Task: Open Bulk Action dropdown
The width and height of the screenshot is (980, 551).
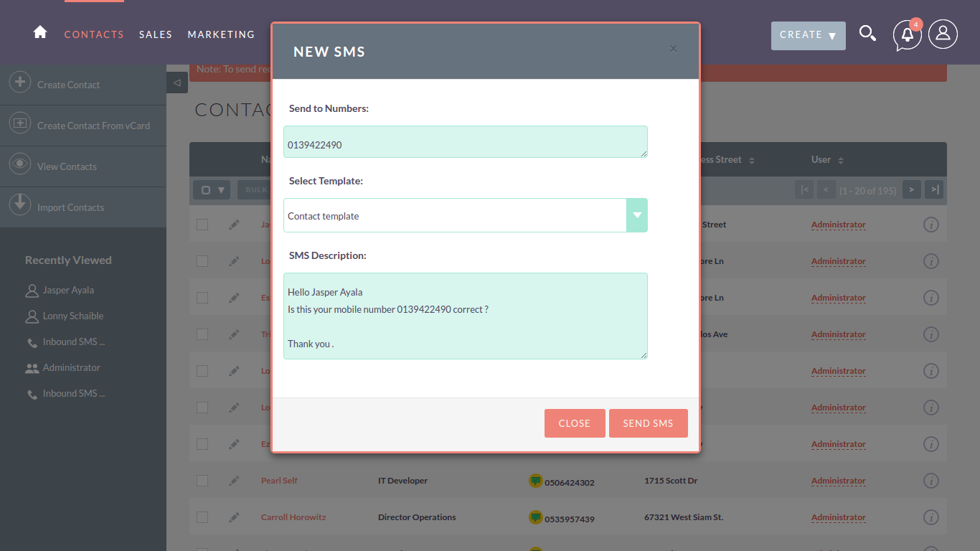Action: [x=255, y=189]
